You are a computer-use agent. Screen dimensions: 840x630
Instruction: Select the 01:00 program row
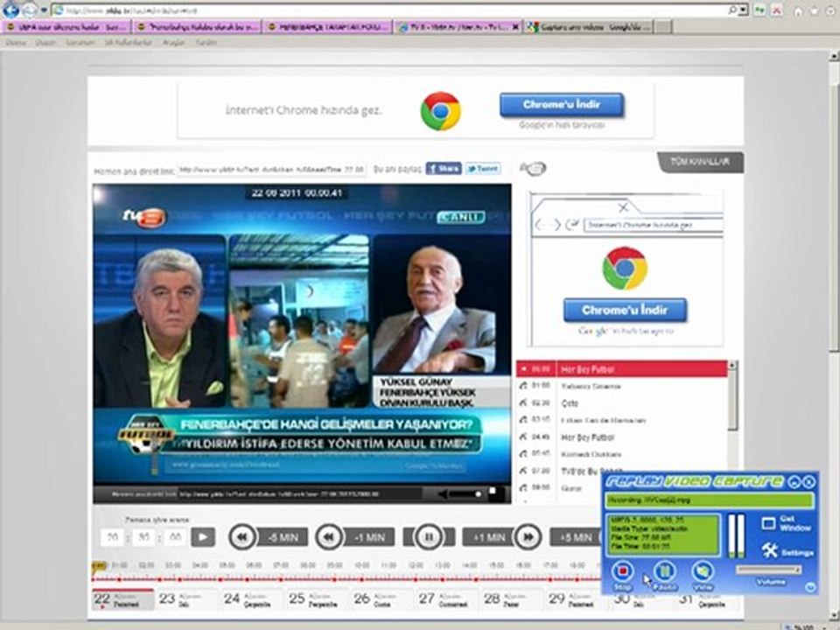tap(621, 386)
